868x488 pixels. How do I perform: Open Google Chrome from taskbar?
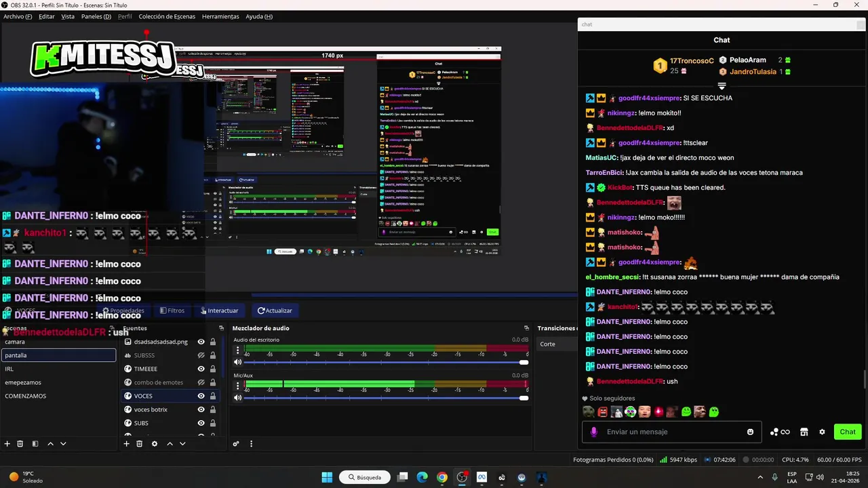[442, 477]
